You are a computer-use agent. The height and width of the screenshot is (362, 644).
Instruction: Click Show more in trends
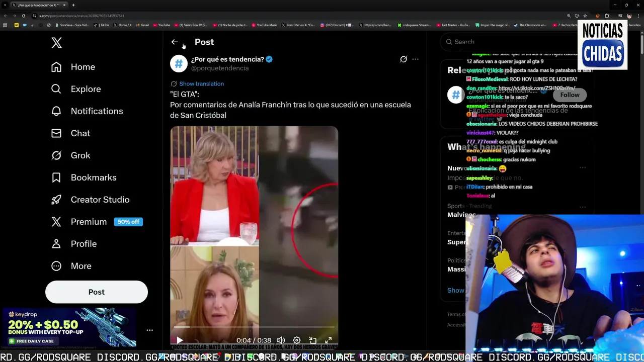[456, 291]
